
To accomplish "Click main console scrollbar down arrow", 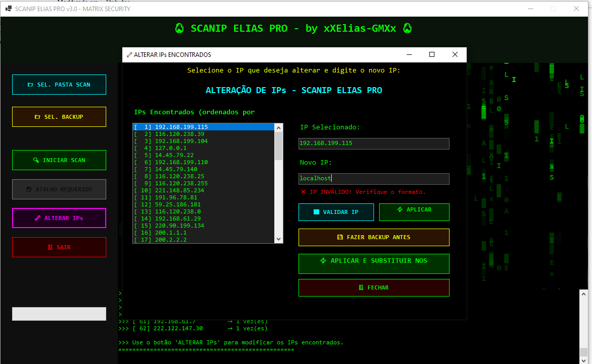I will tap(584, 360).
